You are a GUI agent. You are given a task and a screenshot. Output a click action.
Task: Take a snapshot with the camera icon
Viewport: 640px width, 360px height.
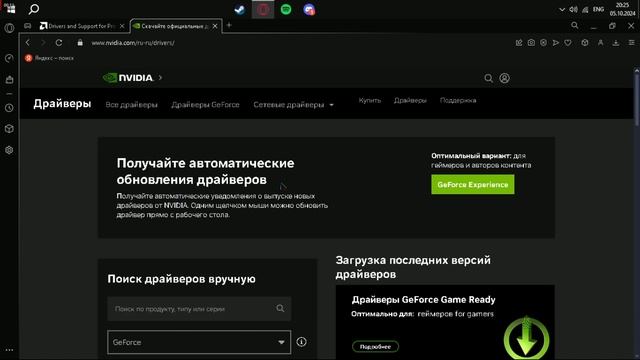(x=531, y=42)
